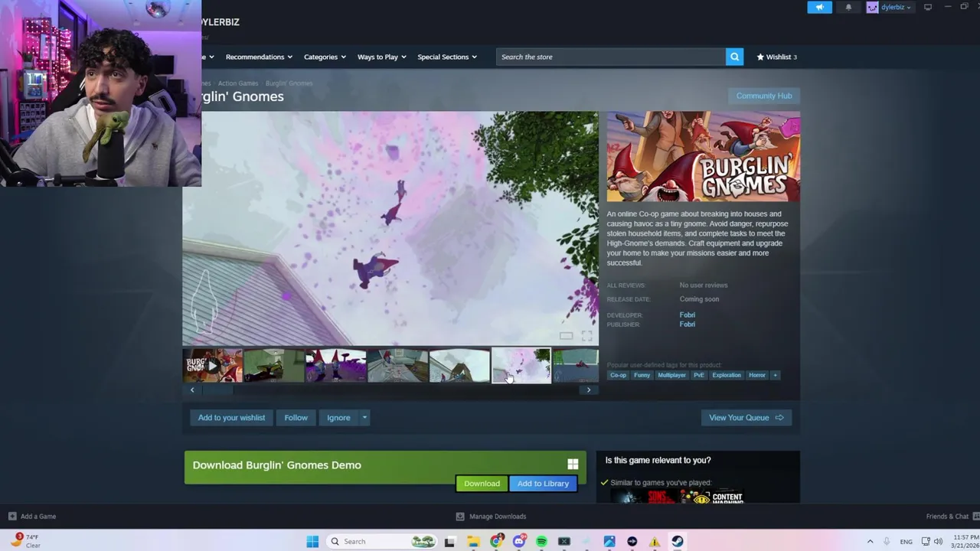Open Steam notifications bell

coord(848,7)
